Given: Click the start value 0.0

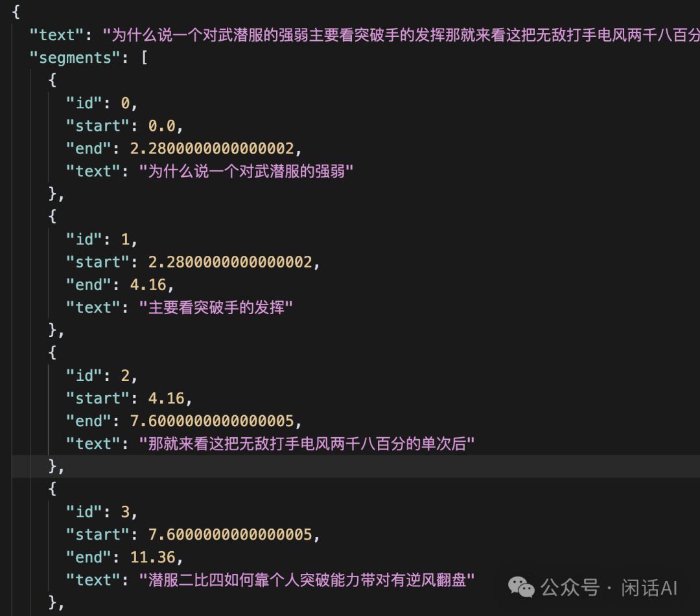Looking at the screenshot, I should 161,126.
